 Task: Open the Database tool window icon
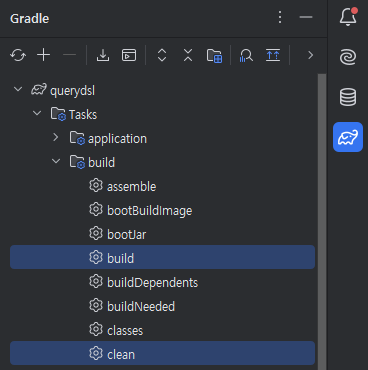click(348, 97)
